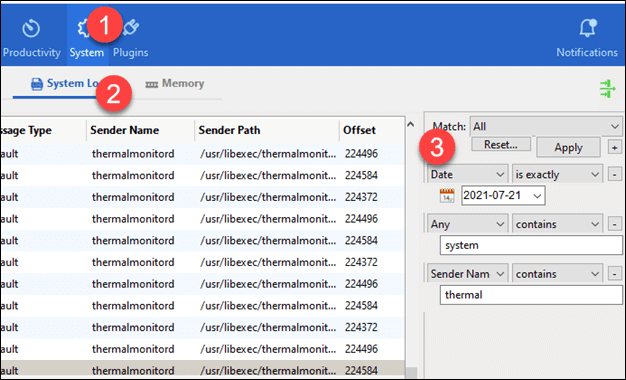Switch to the Plugins section
Image resolution: width=626 pixels, height=380 pixels.
[131, 39]
